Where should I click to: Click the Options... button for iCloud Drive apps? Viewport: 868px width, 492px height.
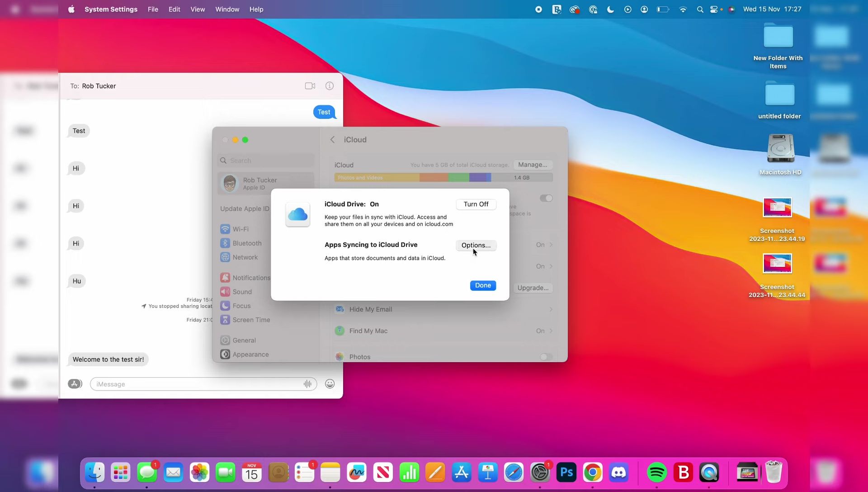point(476,245)
